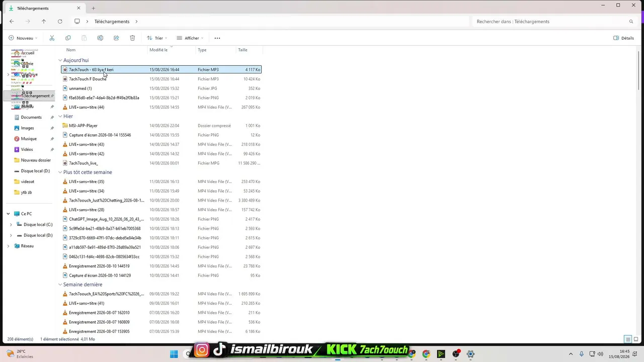Collapse the Aujourd'hui group
This screenshot has width=644, height=362.
60,60
